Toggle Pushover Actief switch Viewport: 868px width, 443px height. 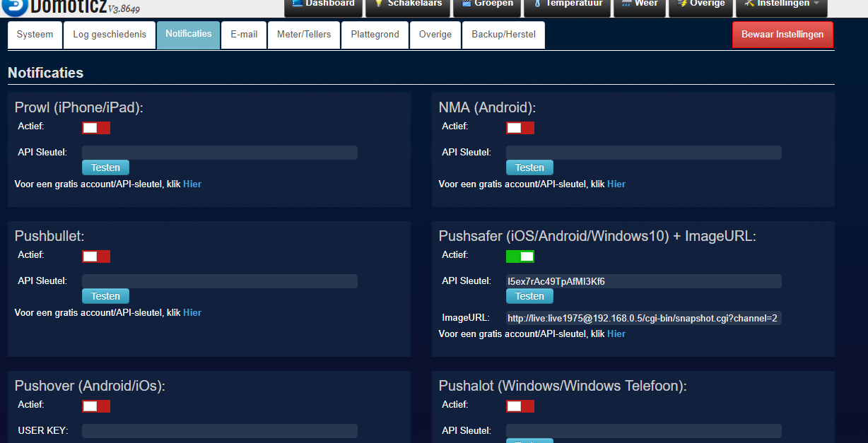[96, 406]
